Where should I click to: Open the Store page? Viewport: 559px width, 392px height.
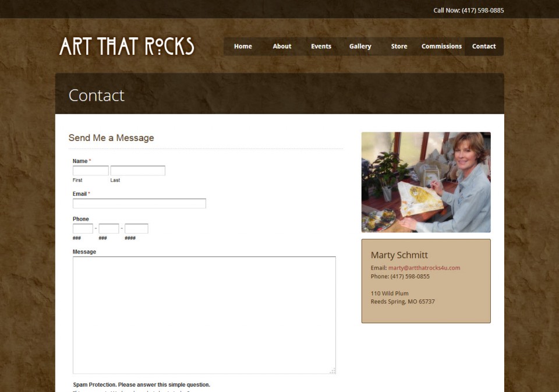[399, 47]
